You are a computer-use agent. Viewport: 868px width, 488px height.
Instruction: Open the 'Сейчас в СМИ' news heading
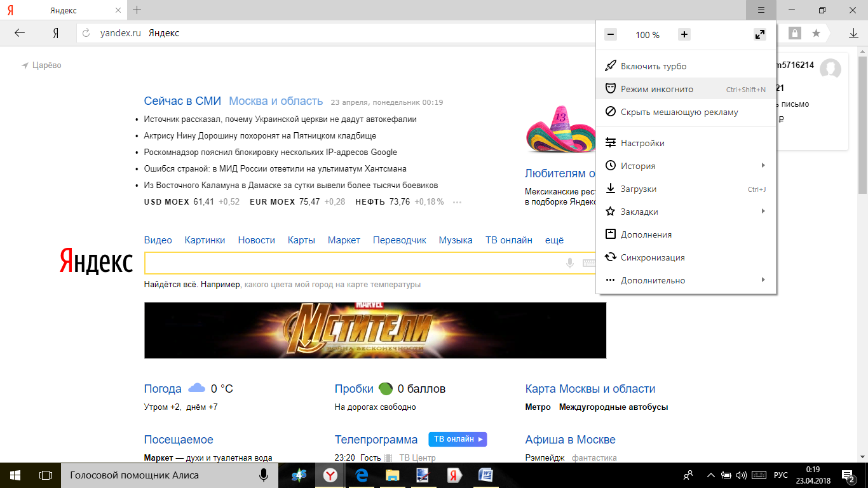click(182, 101)
